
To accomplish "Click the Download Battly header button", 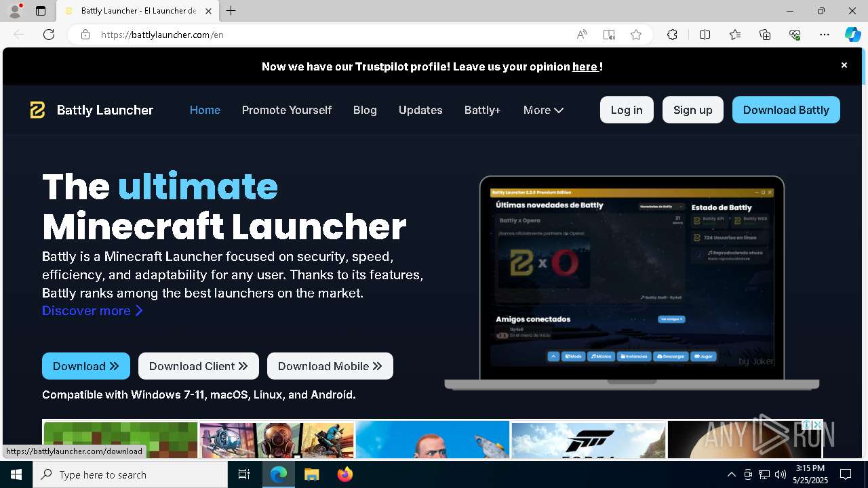I will click(x=786, y=110).
